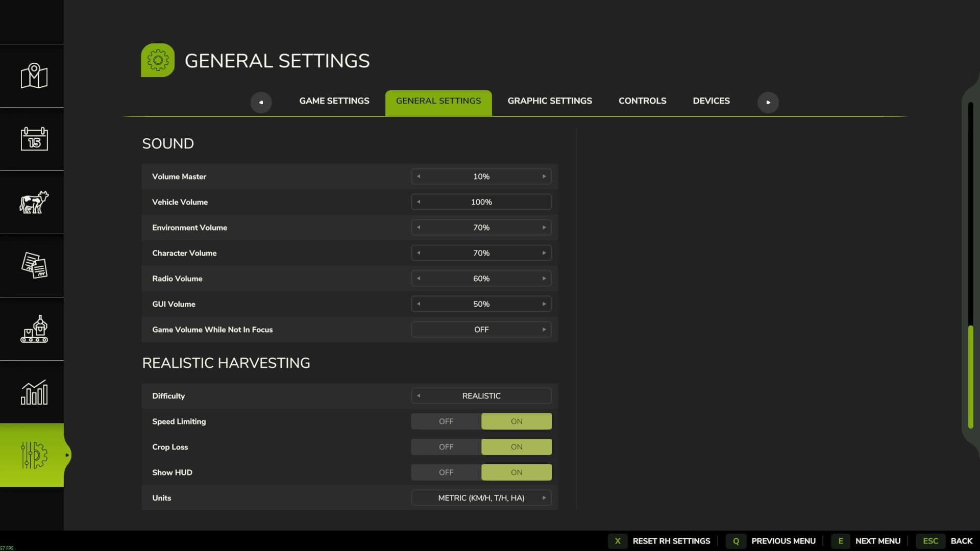Screen dimensions: 980x551
Task: Open the calendar icon in sidebar
Action: point(34,139)
